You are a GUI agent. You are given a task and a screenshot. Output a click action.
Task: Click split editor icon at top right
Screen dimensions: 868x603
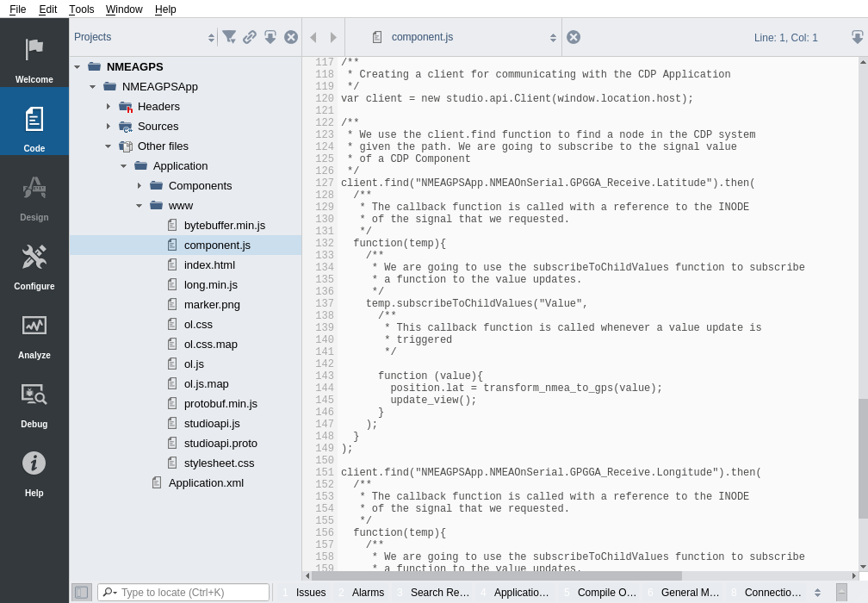point(857,37)
